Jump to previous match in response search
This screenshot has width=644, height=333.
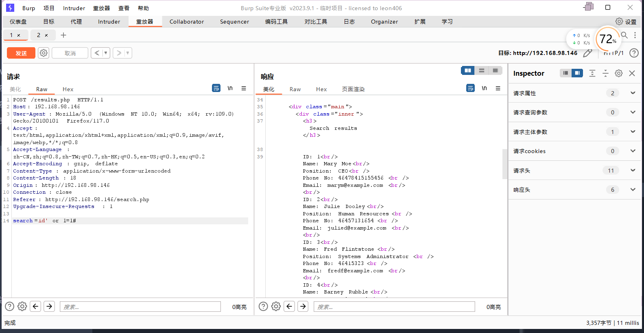(290, 306)
